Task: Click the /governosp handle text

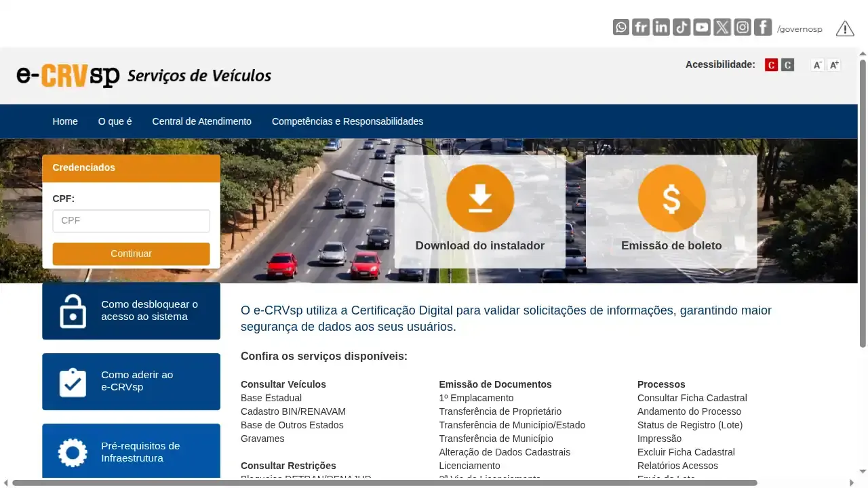Action: [800, 29]
